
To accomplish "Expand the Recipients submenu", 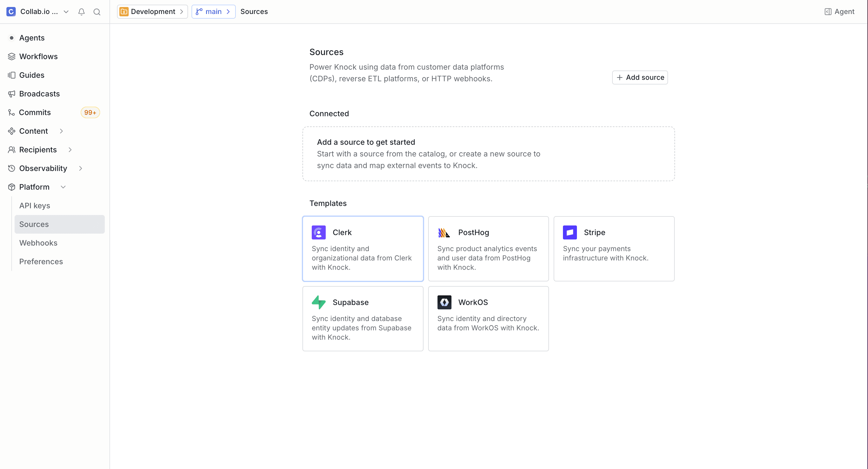I will (x=70, y=150).
